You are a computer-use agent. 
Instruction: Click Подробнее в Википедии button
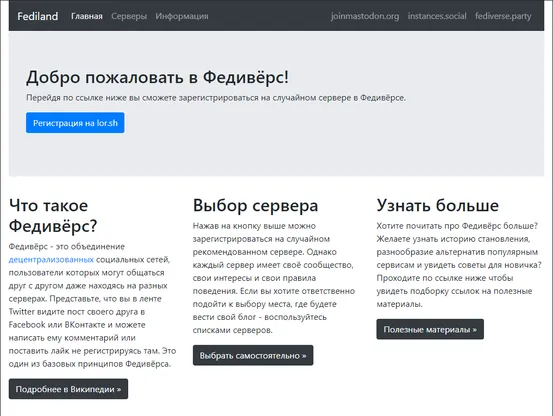(x=68, y=389)
